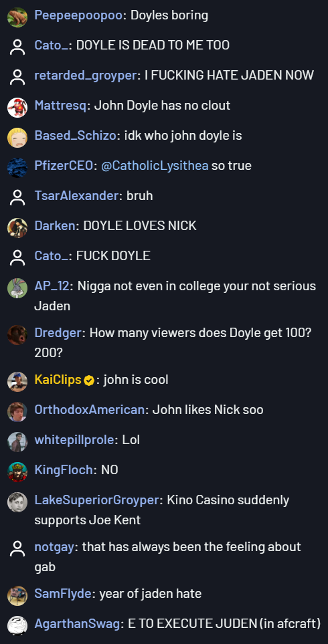Click TsarAlexander's default user icon
The image size is (328, 644).
(x=17, y=197)
